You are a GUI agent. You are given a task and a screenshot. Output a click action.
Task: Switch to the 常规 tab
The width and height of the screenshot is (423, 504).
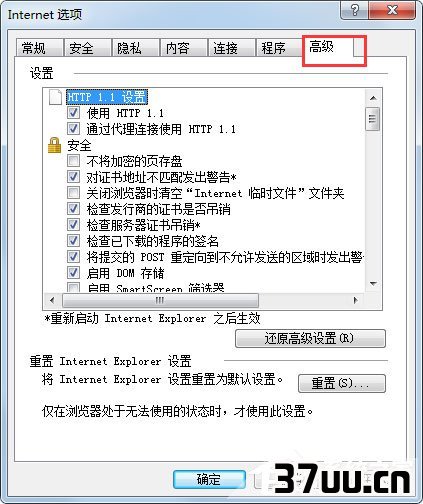click(34, 48)
